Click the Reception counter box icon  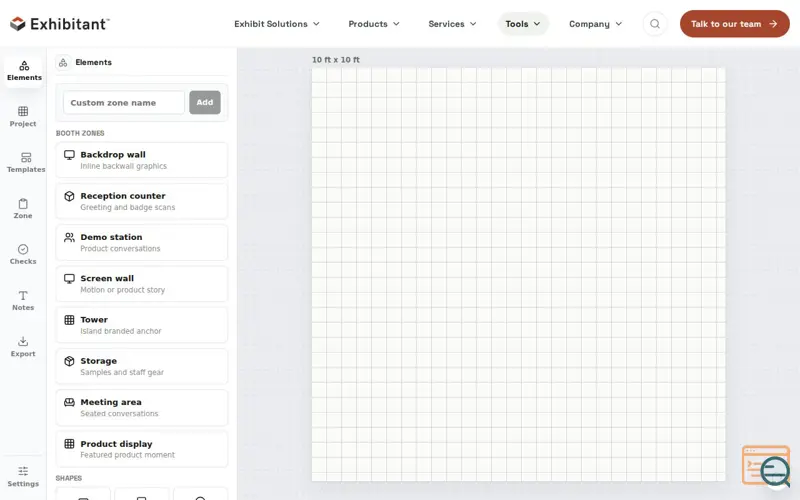(x=69, y=196)
